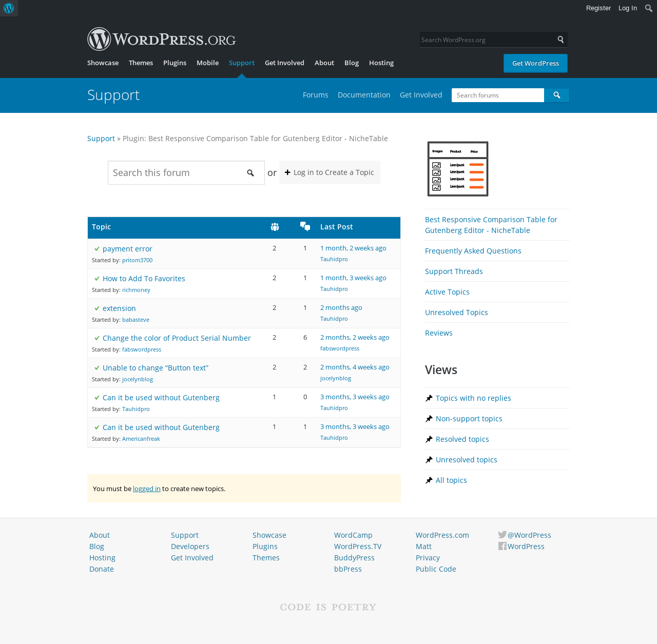657x644 pixels.
Task: Click the WordPress admin bar logo icon
Action: [x=9, y=8]
